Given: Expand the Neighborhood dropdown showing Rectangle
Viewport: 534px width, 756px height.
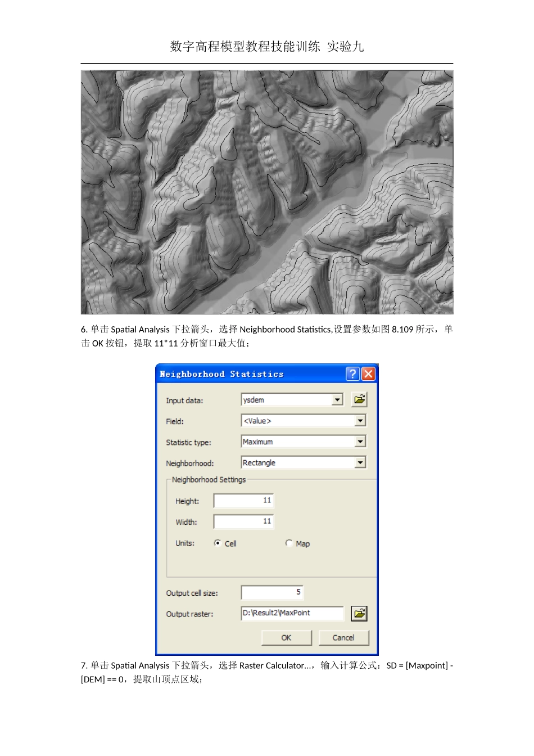Looking at the screenshot, I should 360,462.
